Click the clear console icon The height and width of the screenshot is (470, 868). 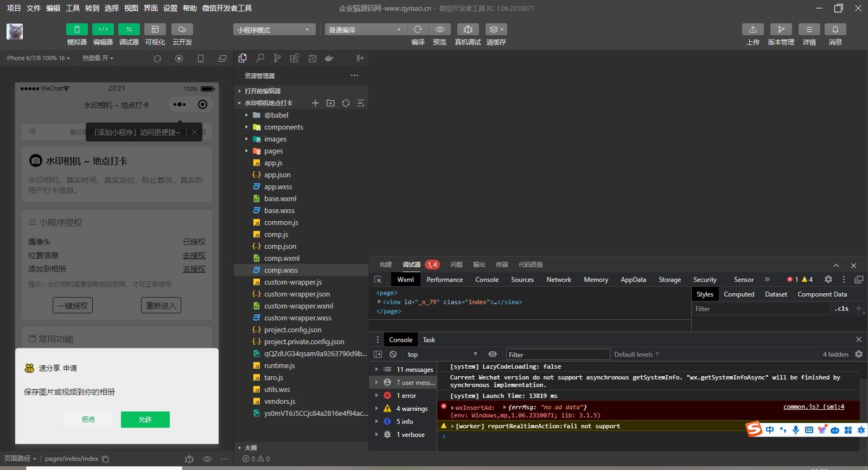tap(393, 354)
